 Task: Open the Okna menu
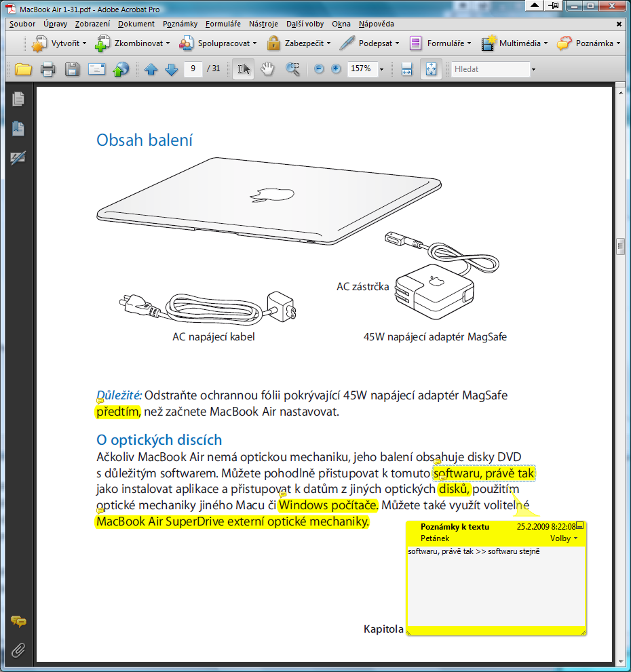point(341,24)
